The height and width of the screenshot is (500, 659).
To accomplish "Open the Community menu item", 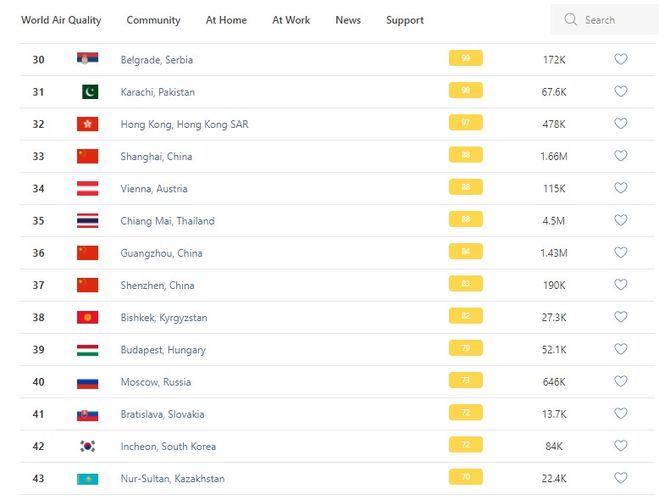I will [154, 20].
